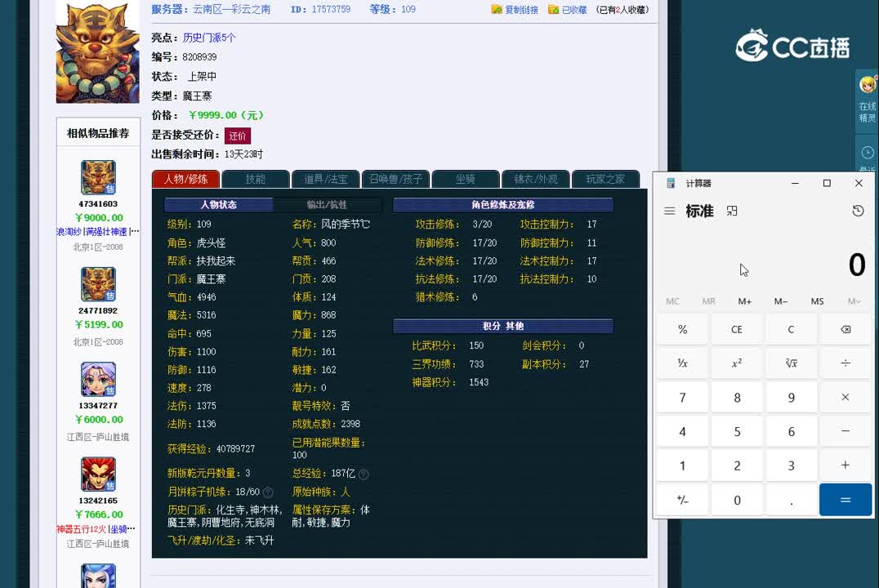Switch to the 锦衣/外观 tab
This screenshot has width=879, height=588.
coord(536,179)
